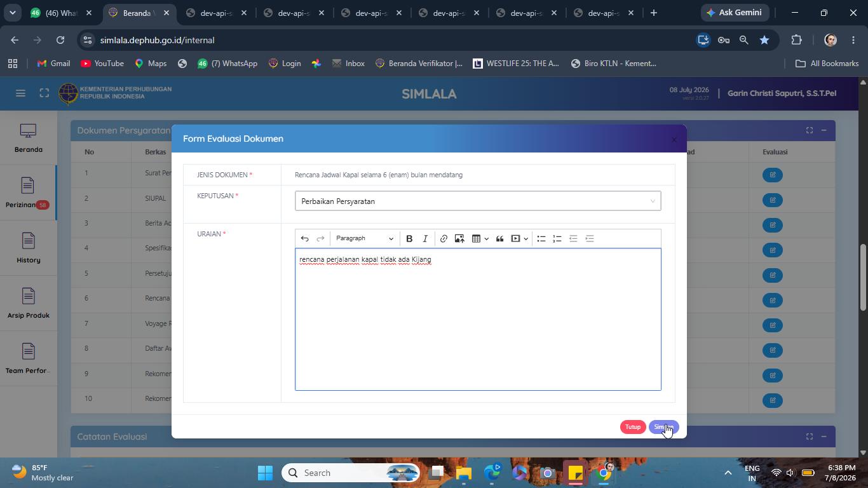
Task: Upload an image into the Uraian editor
Action: 459,239
